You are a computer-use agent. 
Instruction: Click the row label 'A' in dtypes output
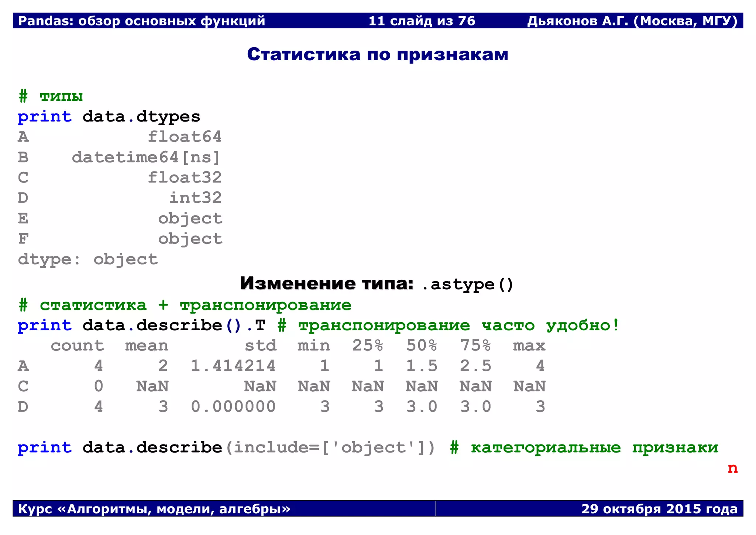point(23,137)
